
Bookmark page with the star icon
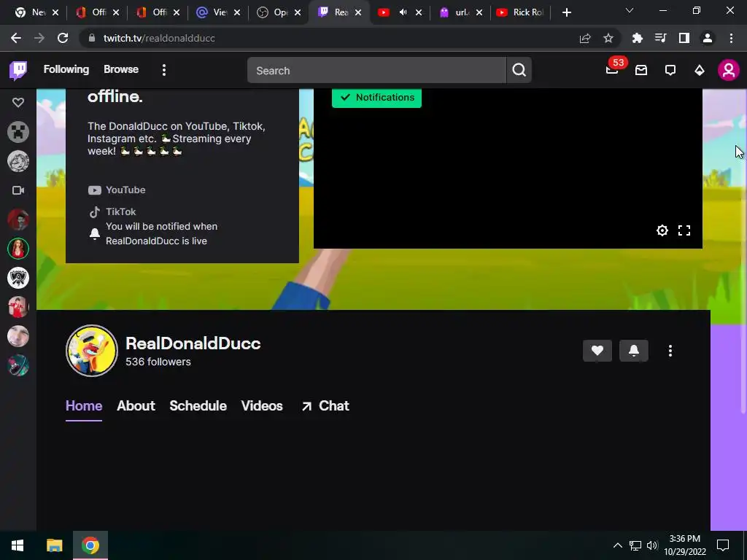click(608, 38)
